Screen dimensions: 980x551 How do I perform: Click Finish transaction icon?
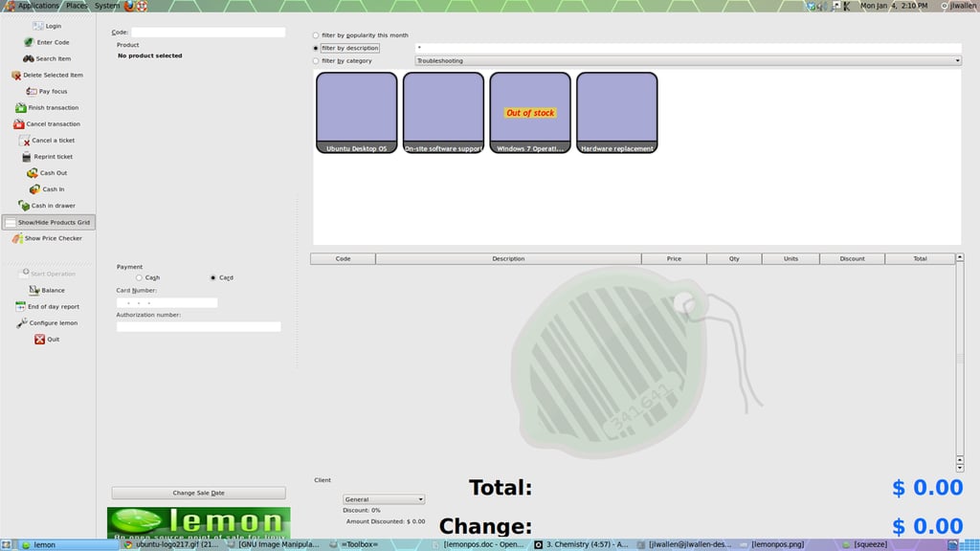click(21, 107)
